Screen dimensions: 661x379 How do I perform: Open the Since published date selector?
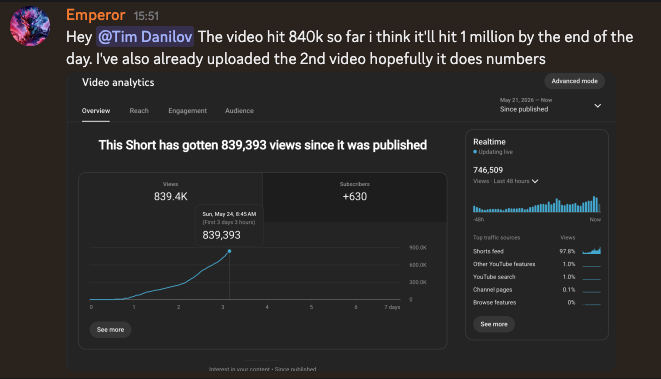(x=550, y=105)
